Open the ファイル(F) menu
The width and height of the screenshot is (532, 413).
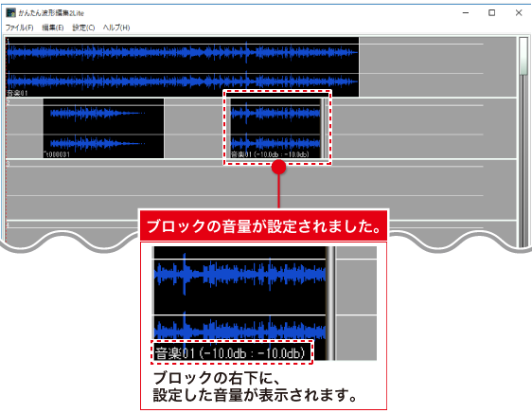[19, 27]
